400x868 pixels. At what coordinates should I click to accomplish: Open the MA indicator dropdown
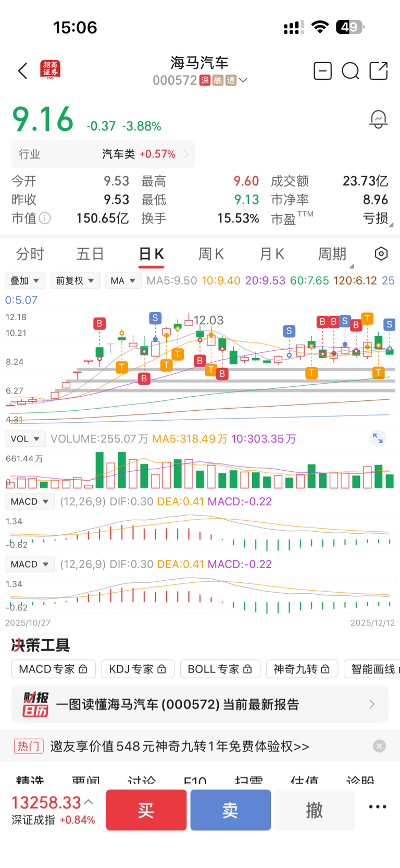pyautogui.click(x=123, y=280)
